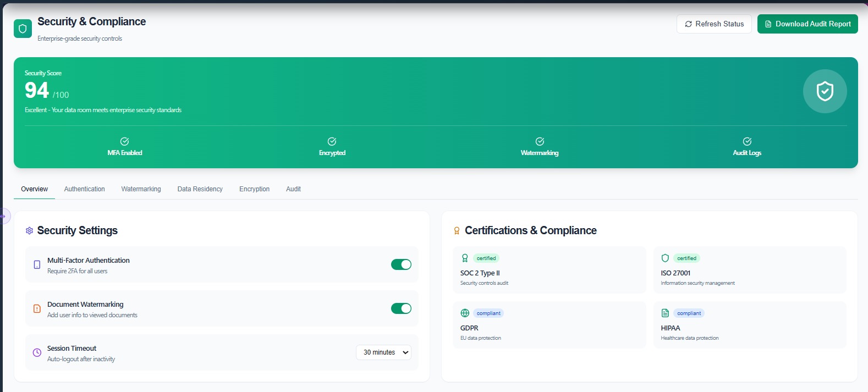Click Download Audit Report button
Viewport: 868px width, 392px height.
click(x=807, y=24)
